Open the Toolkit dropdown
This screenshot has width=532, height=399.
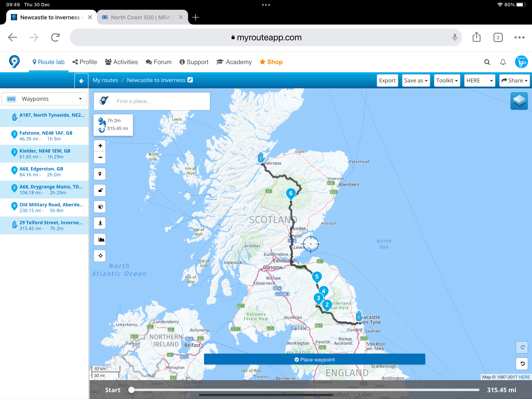[x=447, y=80]
